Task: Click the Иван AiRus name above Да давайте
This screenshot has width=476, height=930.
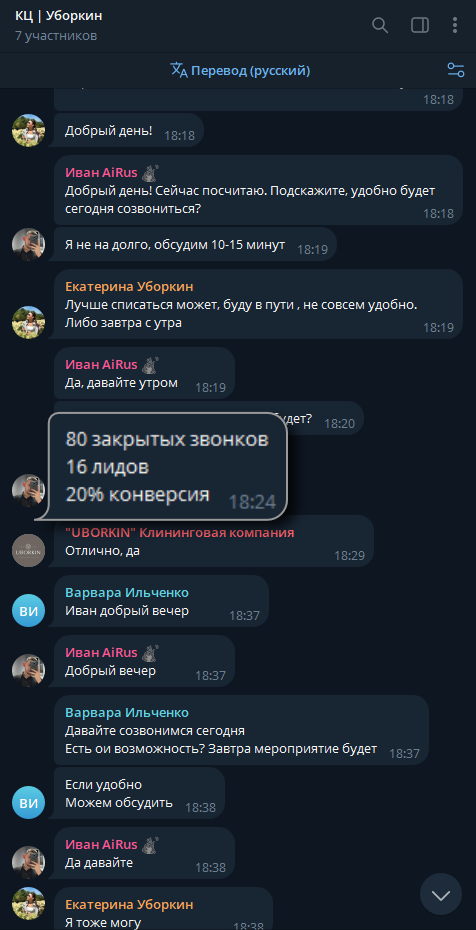Action: pyautogui.click(x=101, y=845)
